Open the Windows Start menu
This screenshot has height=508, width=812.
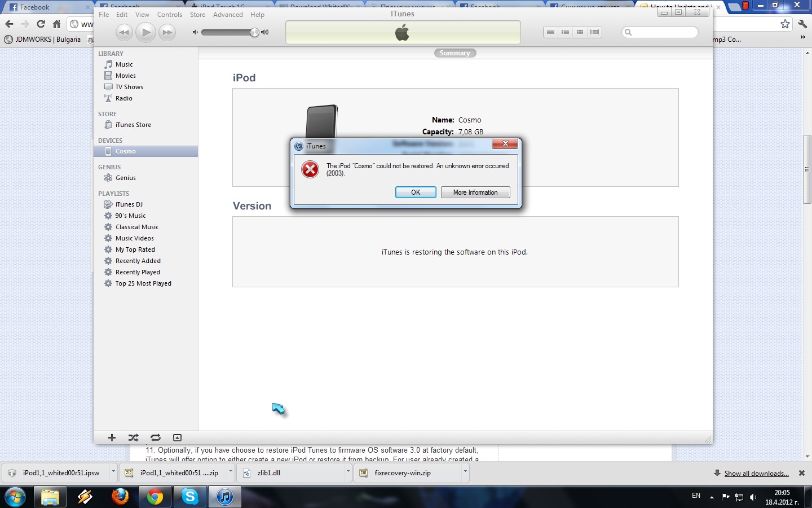(15, 497)
